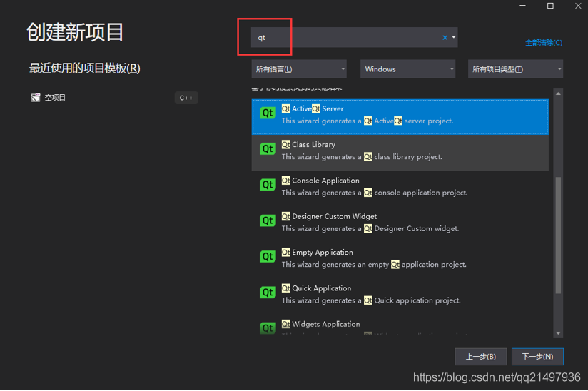588x391 pixels.
Task: Click the Qt Designer Custom Widget green icon
Action: [268, 220]
